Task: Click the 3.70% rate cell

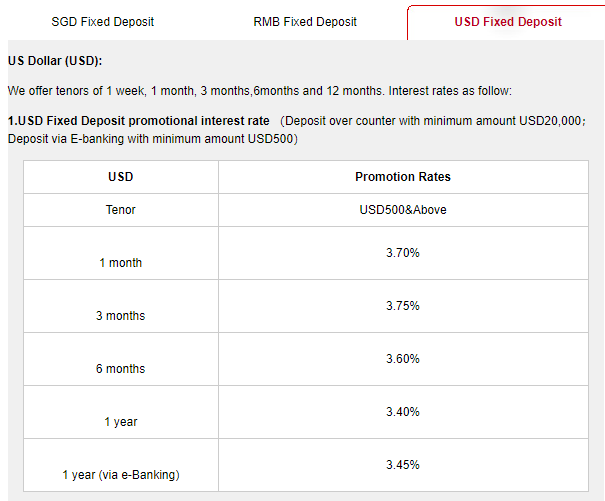Action: (x=402, y=253)
